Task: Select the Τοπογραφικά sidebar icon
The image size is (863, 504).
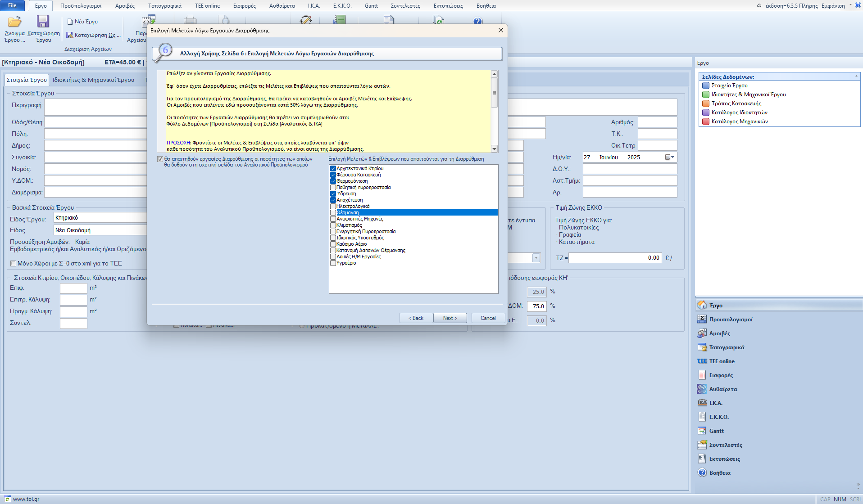Action: point(702,347)
